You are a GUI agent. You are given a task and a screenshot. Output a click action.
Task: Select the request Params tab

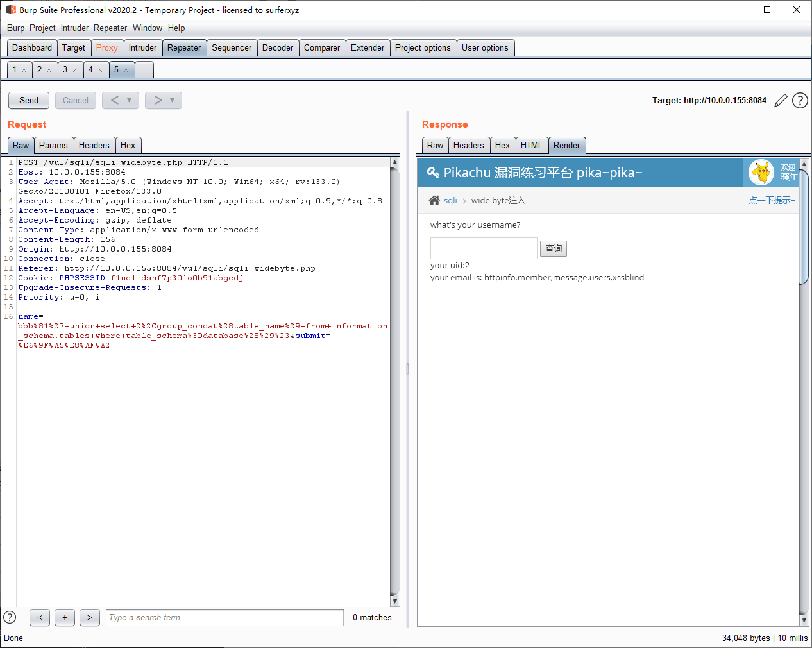(x=53, y=145)
